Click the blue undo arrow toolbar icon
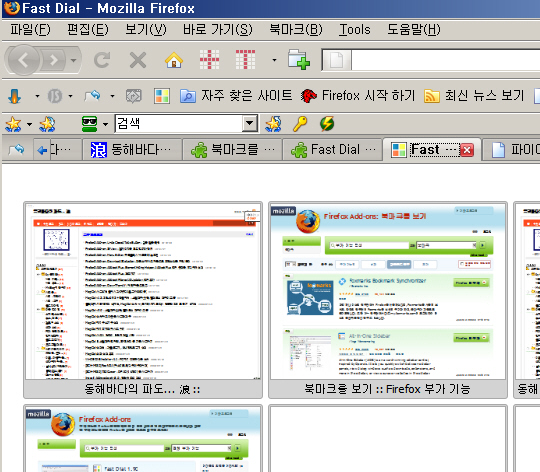540x472 pixels. click(x=92, y=96)
